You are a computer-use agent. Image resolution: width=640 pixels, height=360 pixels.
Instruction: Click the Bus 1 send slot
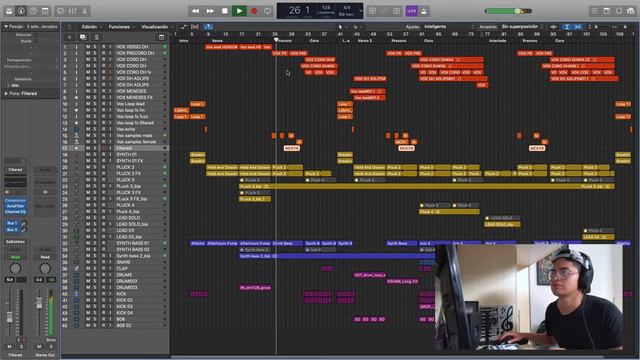click(12, 223)
